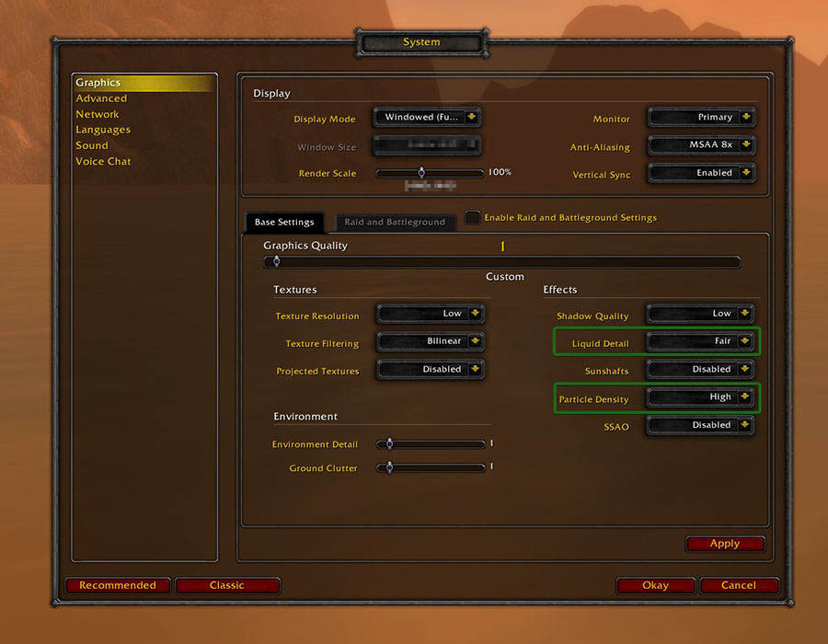This screenshot has width=828, height=644.
Task: Open the Particle Density dropdown
Action: (x=700, y=397)
